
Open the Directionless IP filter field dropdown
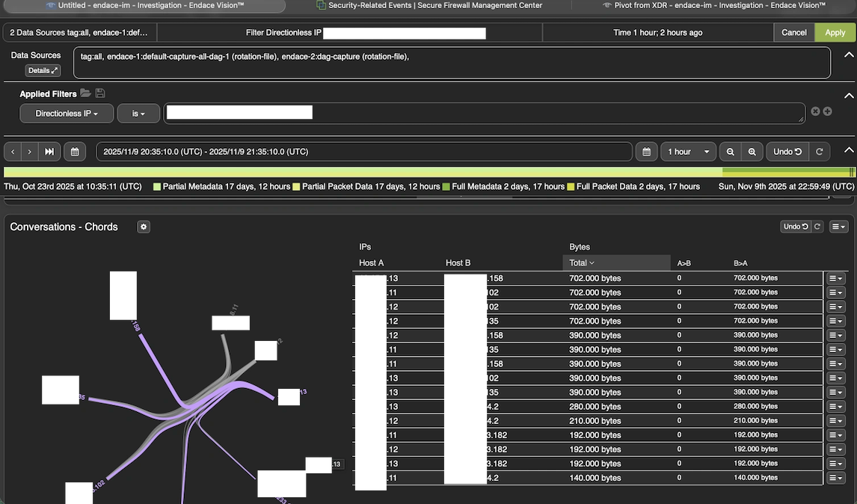tap(67, 114)
